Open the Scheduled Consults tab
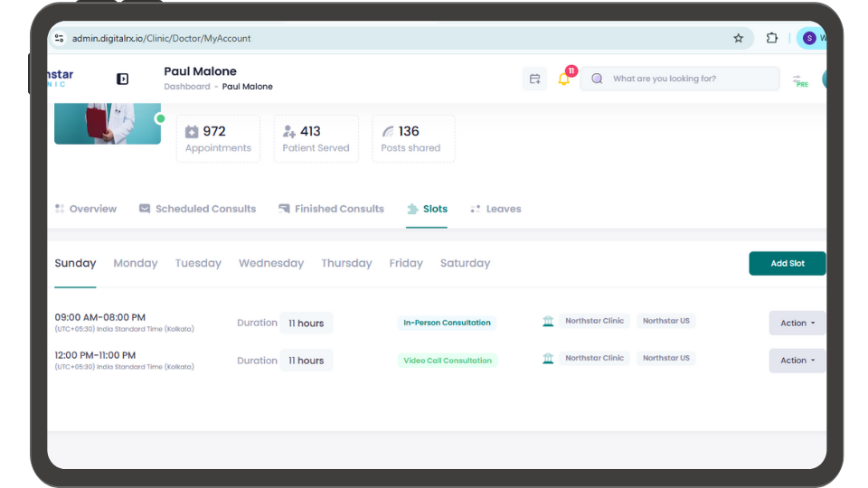Viewport: 868px width, 488px height. 198,209
